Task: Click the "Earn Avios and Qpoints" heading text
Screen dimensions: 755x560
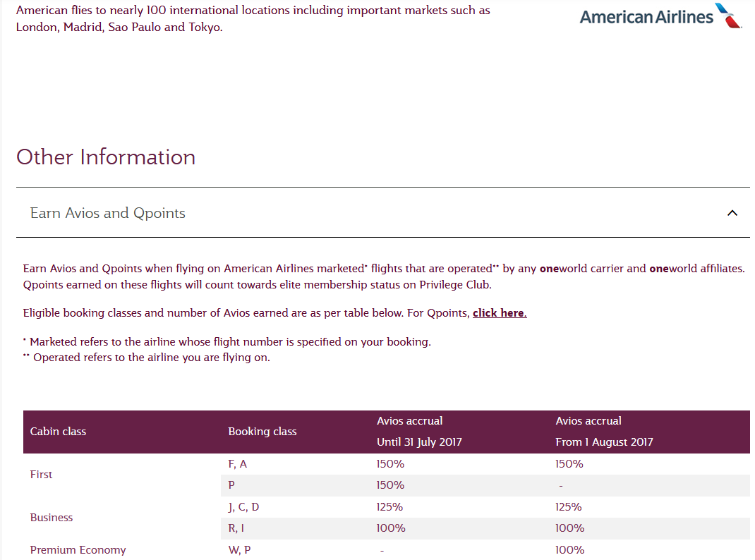Action: (107, 213)
